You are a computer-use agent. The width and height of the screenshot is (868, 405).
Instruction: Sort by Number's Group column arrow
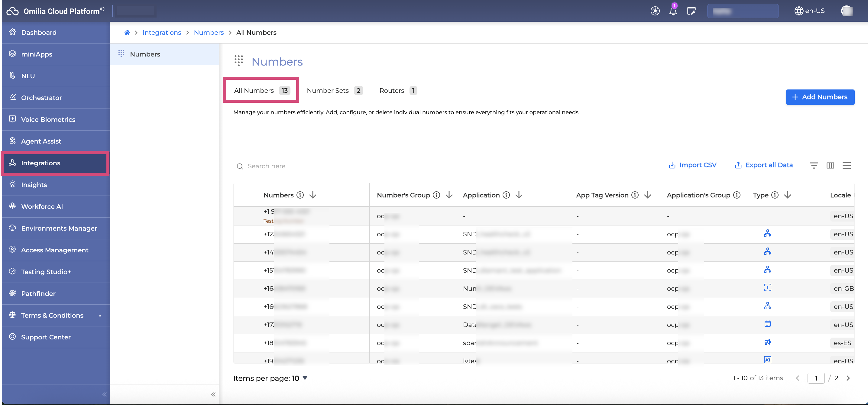pos(449,195)
